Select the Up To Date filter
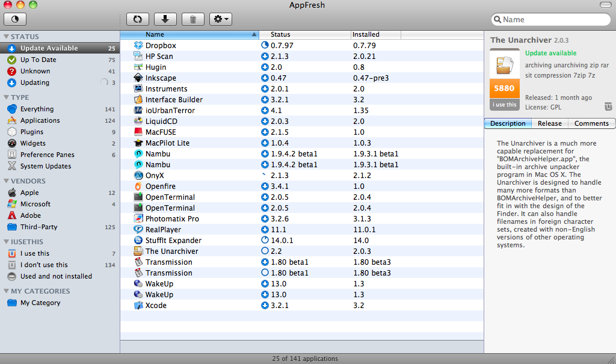 pyautogui.click(x=60, y=60)
